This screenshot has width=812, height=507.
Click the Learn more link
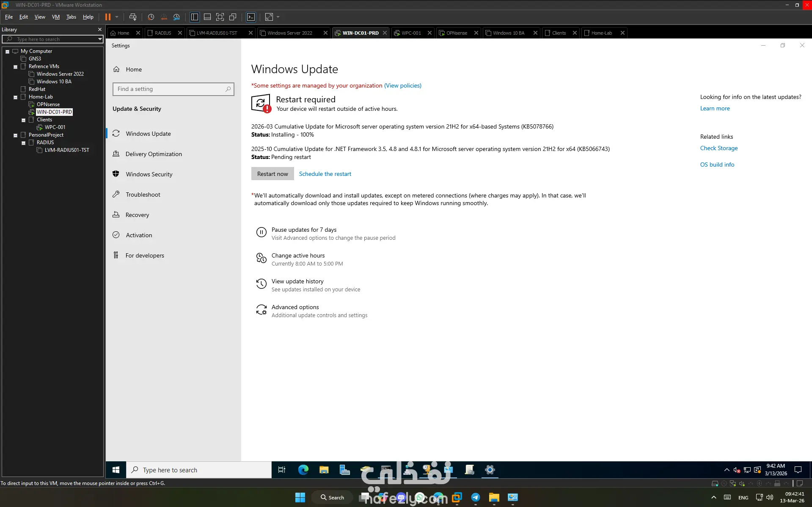(715, 108)
